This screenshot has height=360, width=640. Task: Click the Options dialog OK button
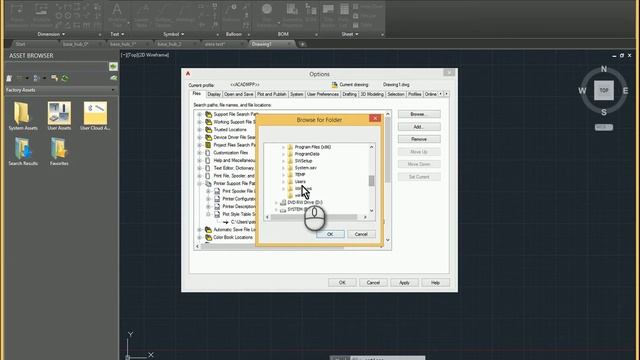tap(342, 282)
